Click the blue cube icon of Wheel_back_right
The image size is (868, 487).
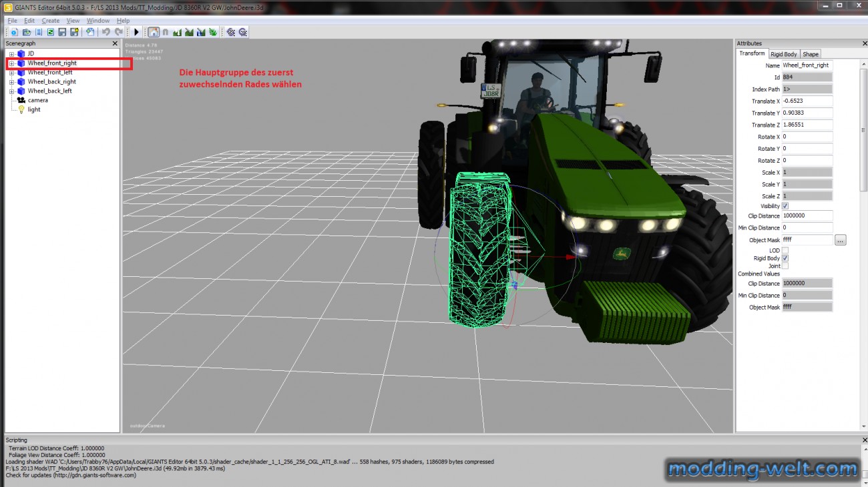pos(21,81)
